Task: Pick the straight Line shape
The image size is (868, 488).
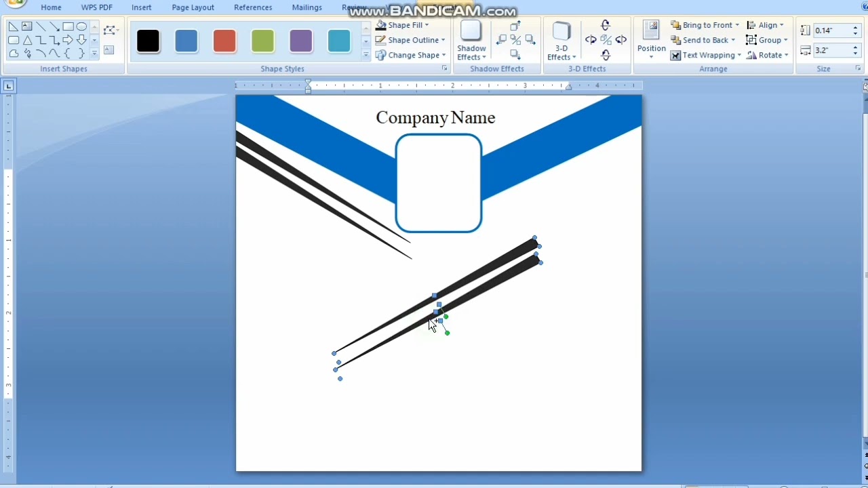Action: point(41,26)
